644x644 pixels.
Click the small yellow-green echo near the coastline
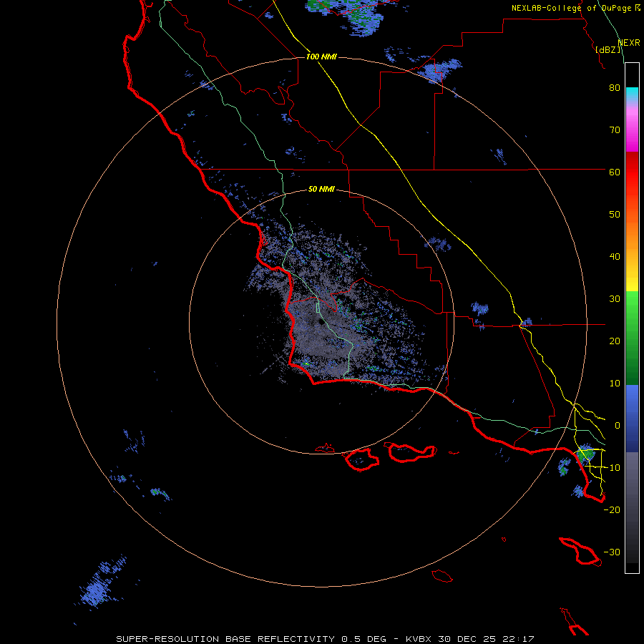306,363
